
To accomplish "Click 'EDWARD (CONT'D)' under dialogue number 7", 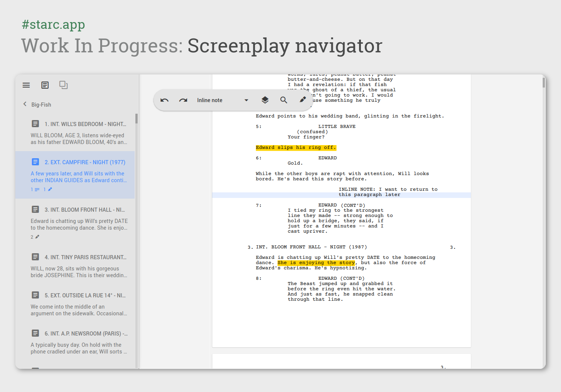I will coord(342,205).
